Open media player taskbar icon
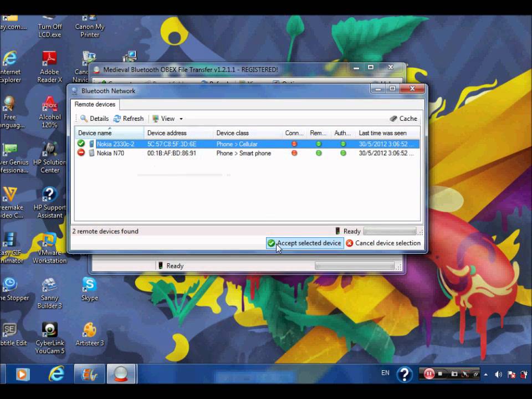Viewport: 532px width, 399px height. point(22,374)
